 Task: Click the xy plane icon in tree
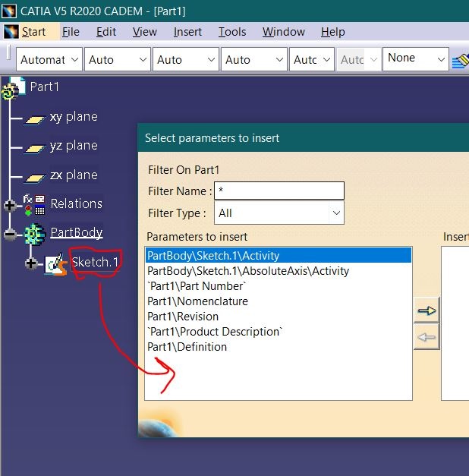coord(35,120)
